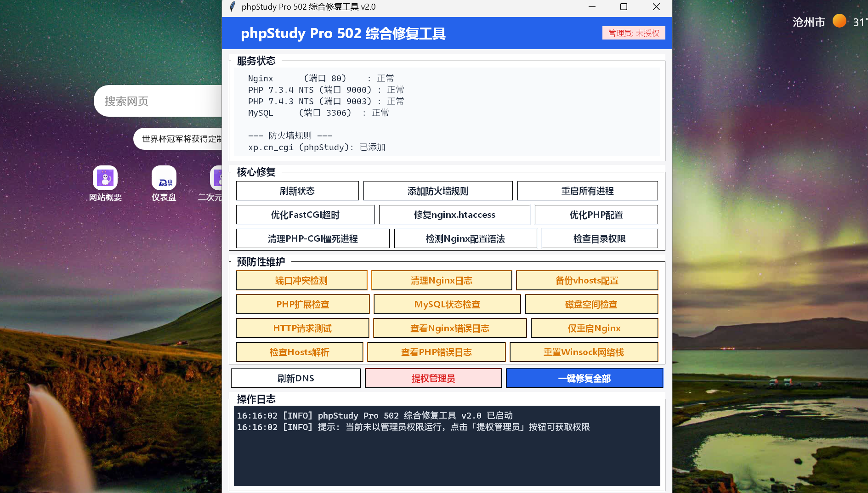Click the operation log text area
Viewport: 868px width, 493px height.
447,446
